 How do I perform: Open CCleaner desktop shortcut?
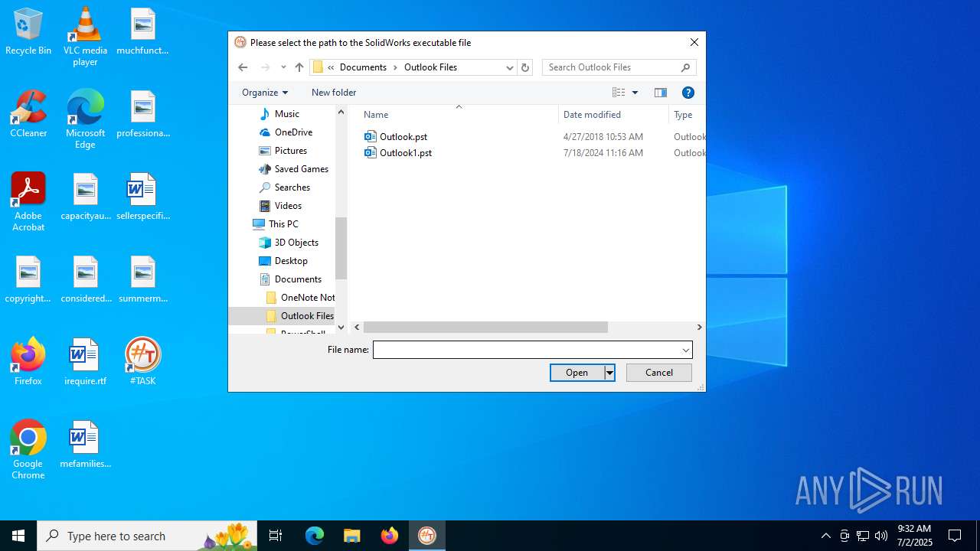28,115
